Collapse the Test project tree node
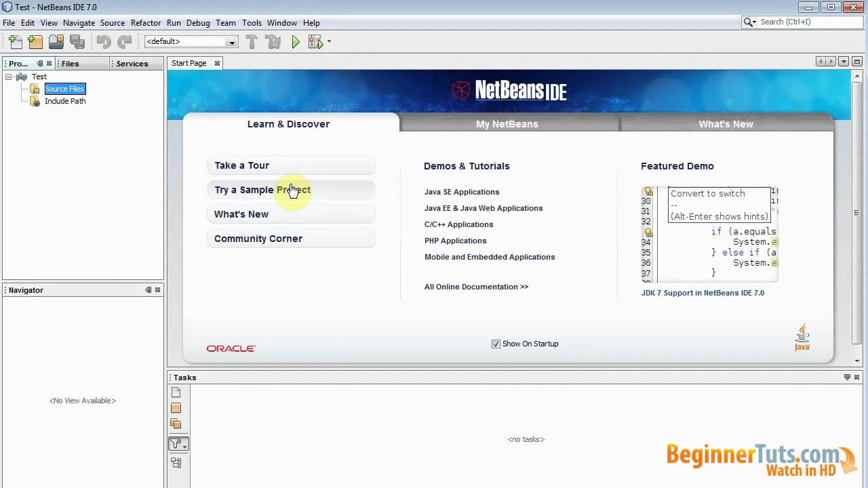Image resolution: width=868 pixels, height=488 pixels. pyautogui.click(x=8, y=77)
